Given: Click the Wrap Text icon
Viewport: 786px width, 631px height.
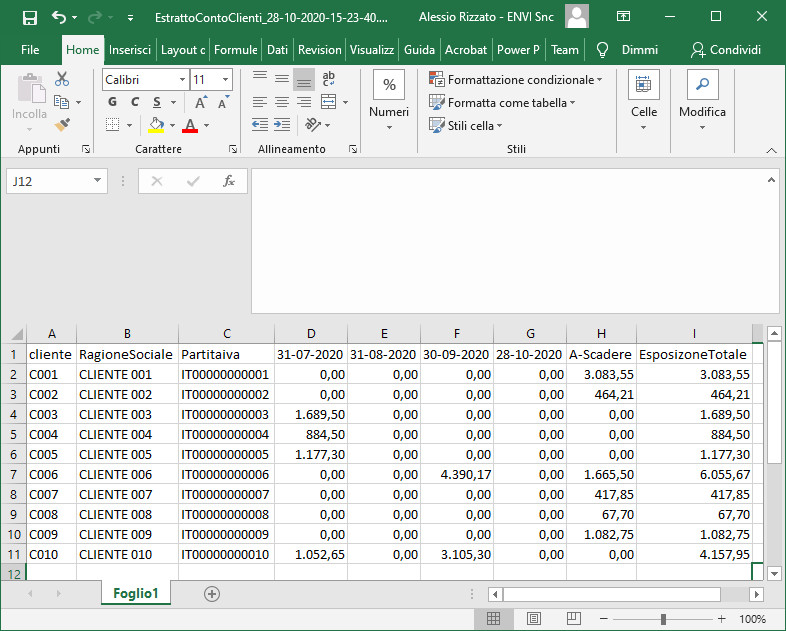Looking at the screenshot, I should pos(329,79).
